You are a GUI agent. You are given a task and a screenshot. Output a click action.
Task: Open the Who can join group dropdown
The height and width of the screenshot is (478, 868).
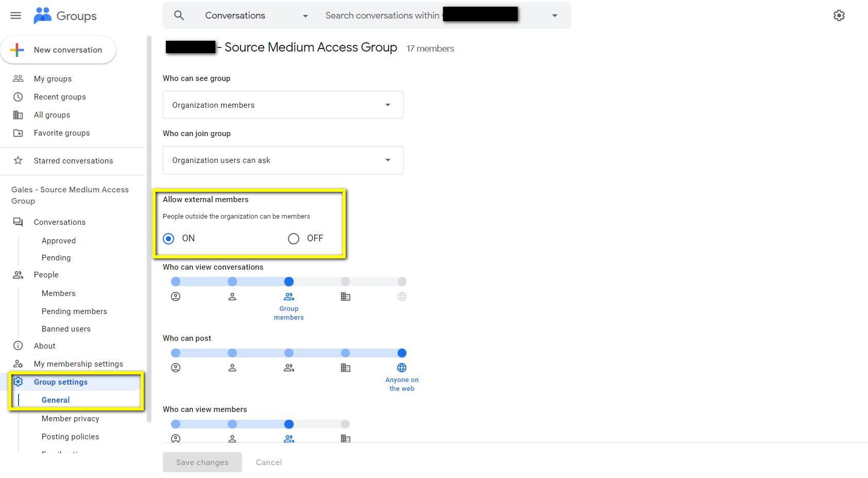tap(283, 160)
